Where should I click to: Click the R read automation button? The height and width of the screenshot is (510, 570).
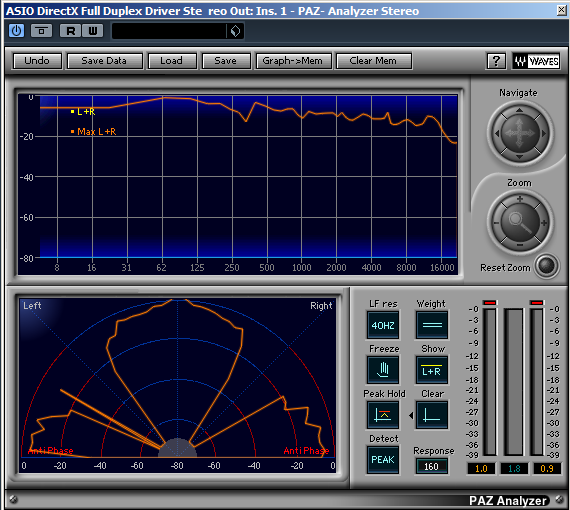(x=71, y=31)
